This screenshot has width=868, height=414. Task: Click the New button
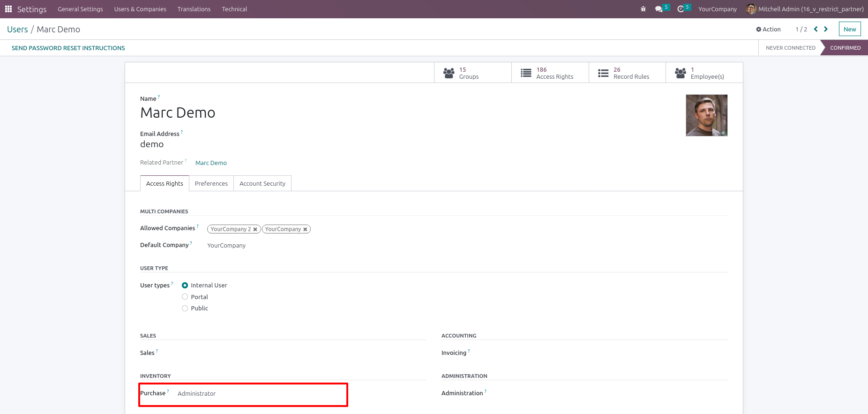(x=850, y=29)
